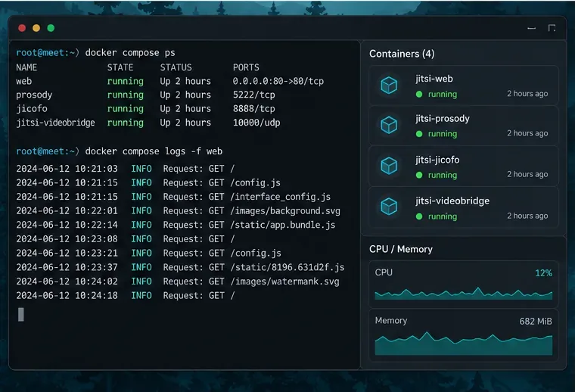Viewport: 575px width, 392px height.
Task: Select the 'docker compose ps' command text
Action: 130,53
